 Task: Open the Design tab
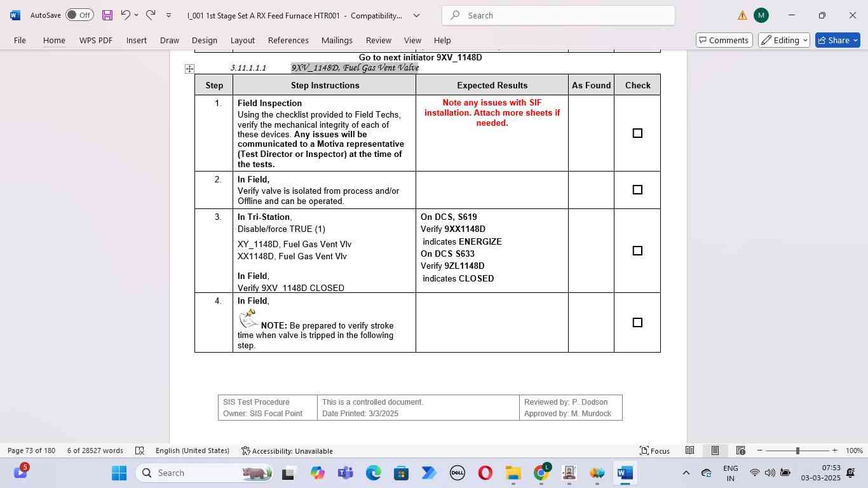[205, 40]
